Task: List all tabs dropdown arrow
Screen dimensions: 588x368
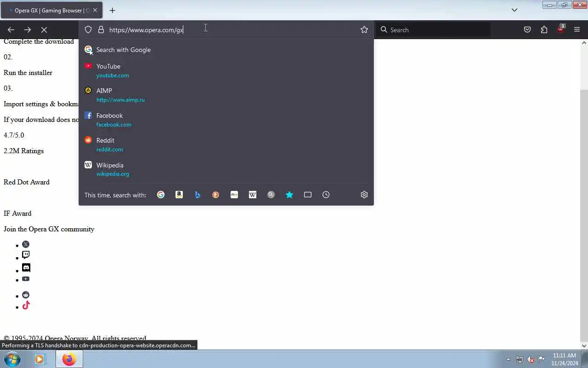Action: pyautogui.click(x=514, y=10)
